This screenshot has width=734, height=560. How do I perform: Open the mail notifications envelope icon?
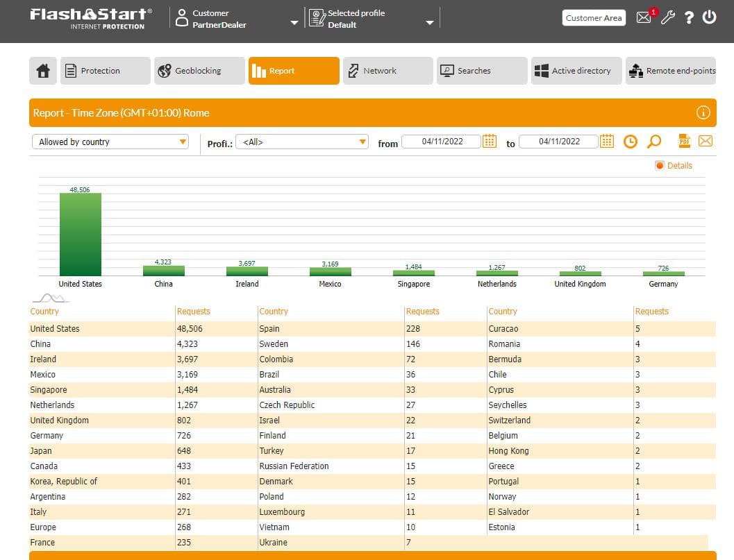pos(644,18)
